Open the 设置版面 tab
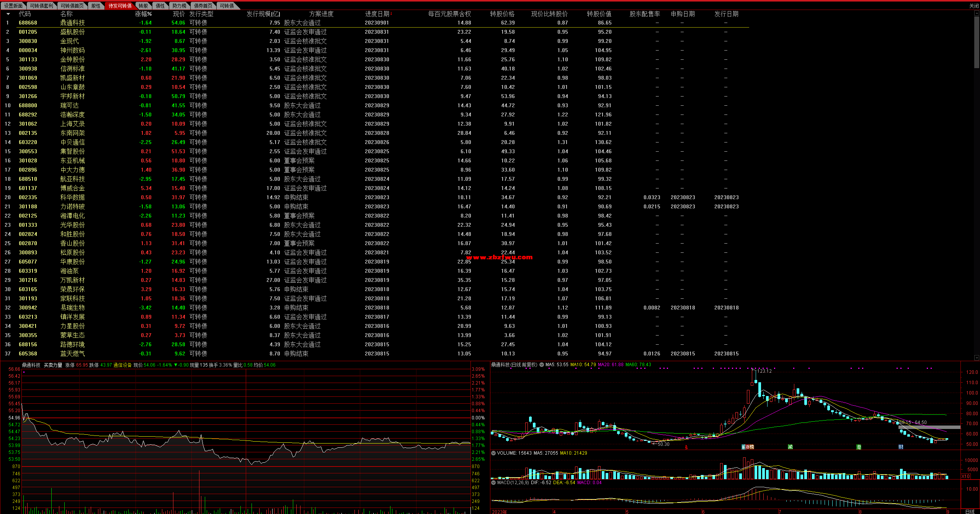The height and width of the screenshot is (514, 980). coord(13,6)
